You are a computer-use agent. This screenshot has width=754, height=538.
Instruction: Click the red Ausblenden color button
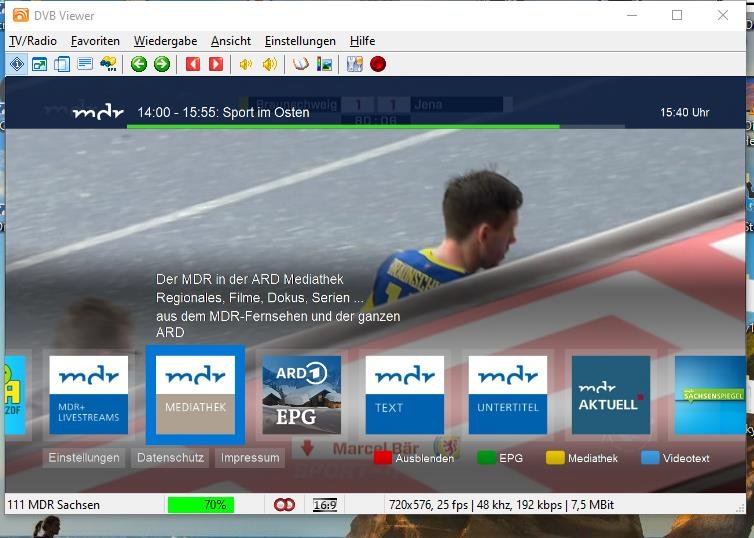coord(415,458)
